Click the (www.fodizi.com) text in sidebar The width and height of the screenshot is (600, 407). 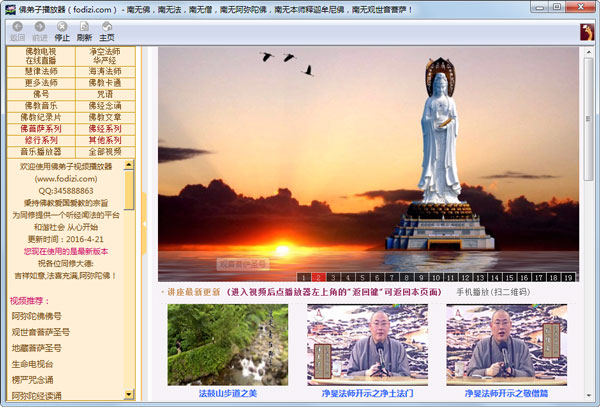[66, 179]
